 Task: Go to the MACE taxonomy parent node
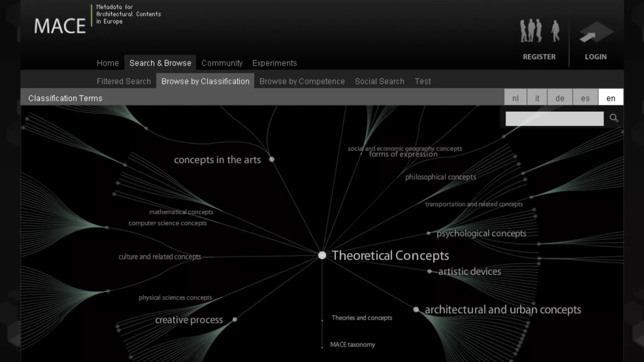(352, 345)
